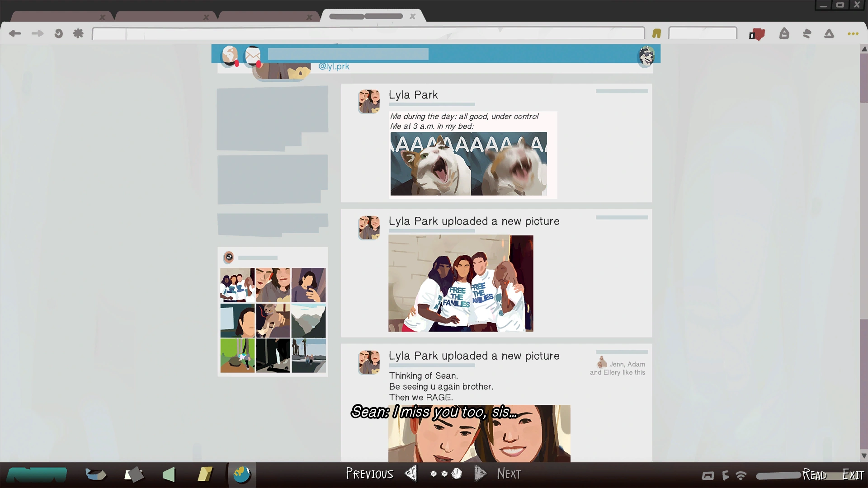Click the Exit button
This screenshot has width=868, height=488.
[x=853, y=474]
